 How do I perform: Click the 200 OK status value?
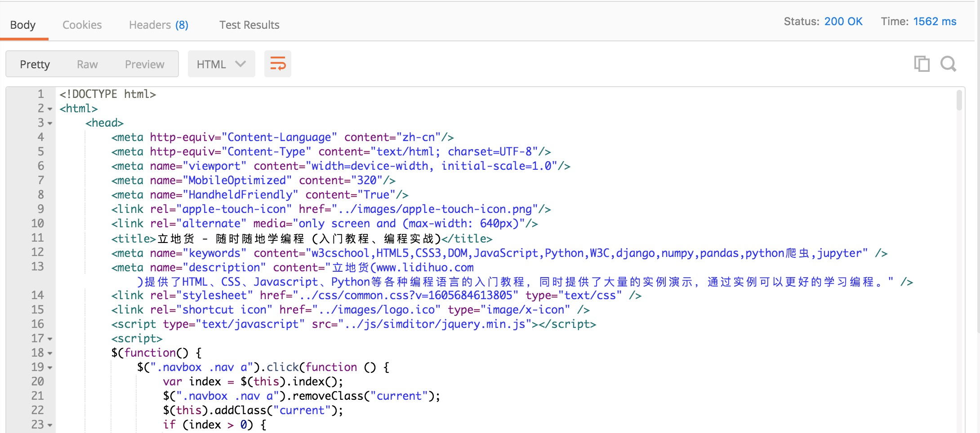(843, 22)
